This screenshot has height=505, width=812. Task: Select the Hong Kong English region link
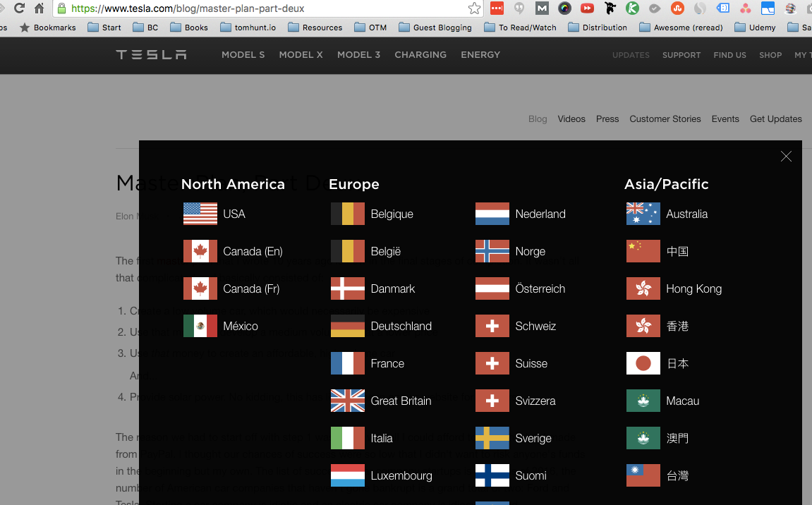click(x=694, y=288)
